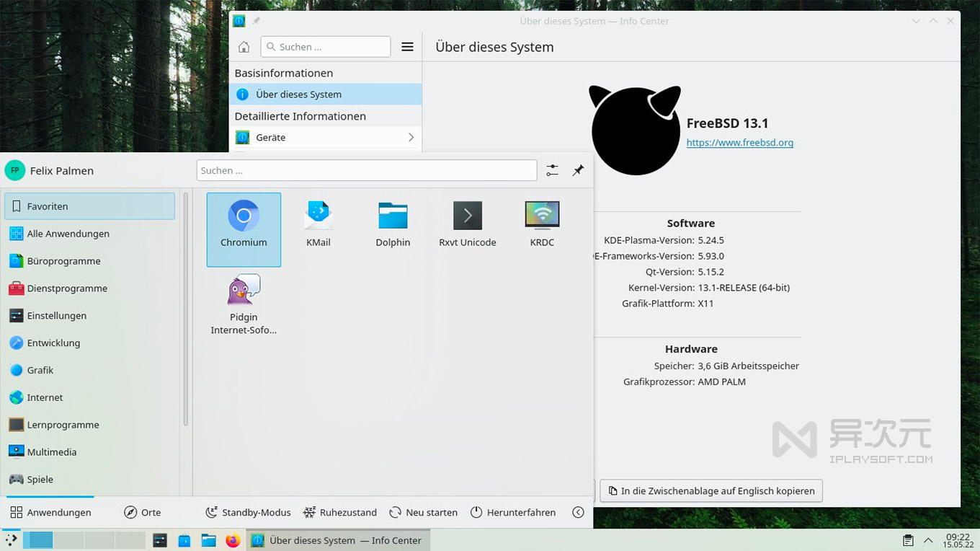Open the file manager icon in the taskbar
Viewport: 980px width, 551px height.
pos(208,540)
